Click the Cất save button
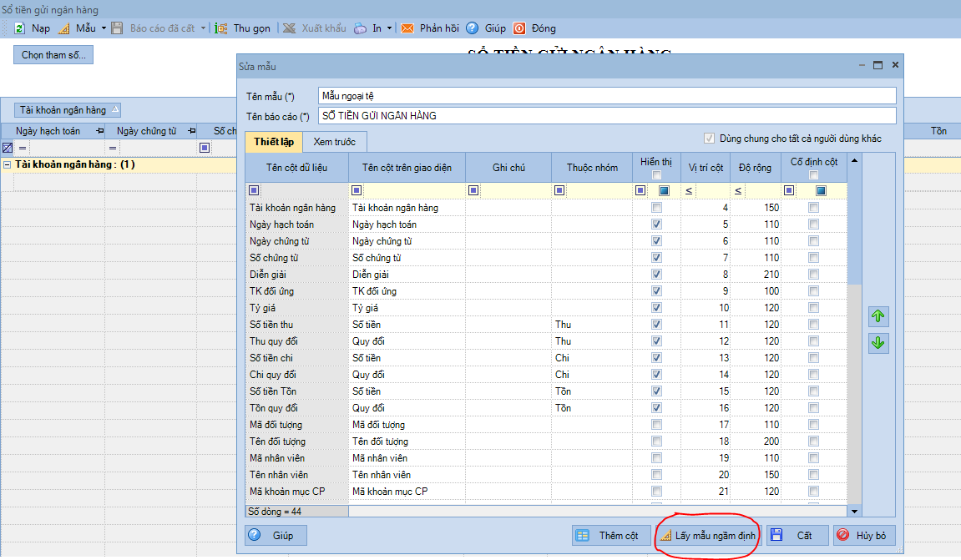This screenshot has height=560, width=961. 797,536
